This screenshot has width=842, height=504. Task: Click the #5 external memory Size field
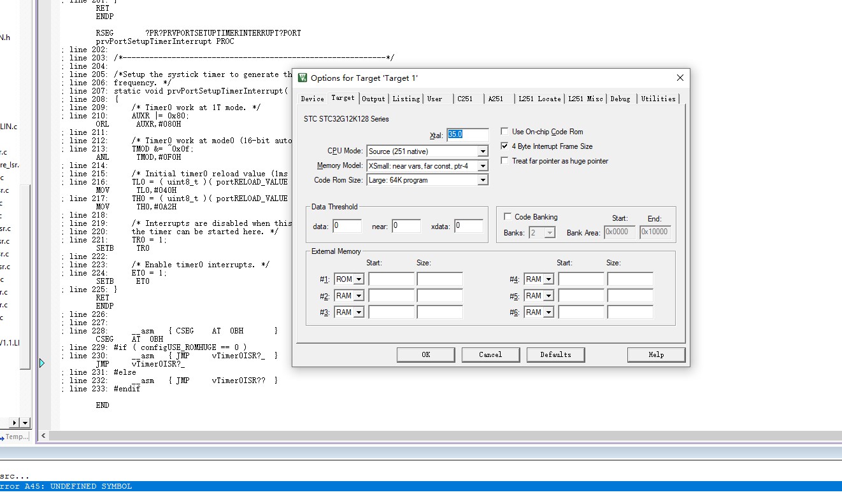pos(630,296)
